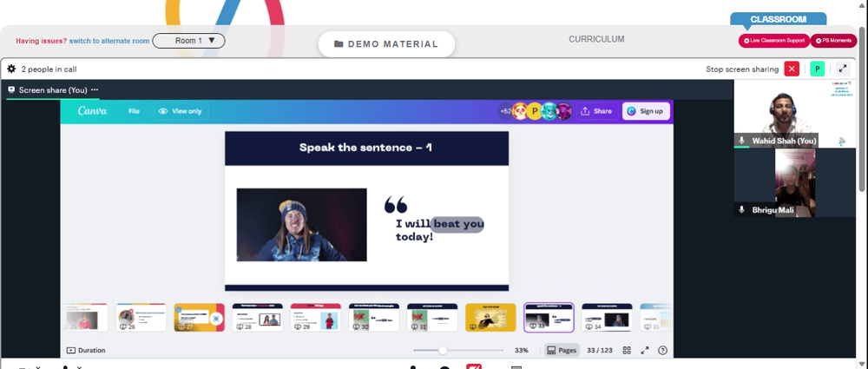Open yellow slide thumbnail 32
This screenshot has height=369, width=868.
coord(490,318)
